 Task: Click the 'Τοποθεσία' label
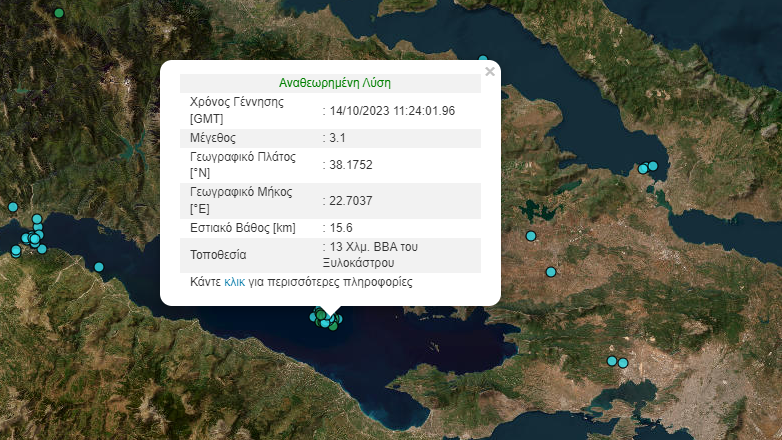218,255
